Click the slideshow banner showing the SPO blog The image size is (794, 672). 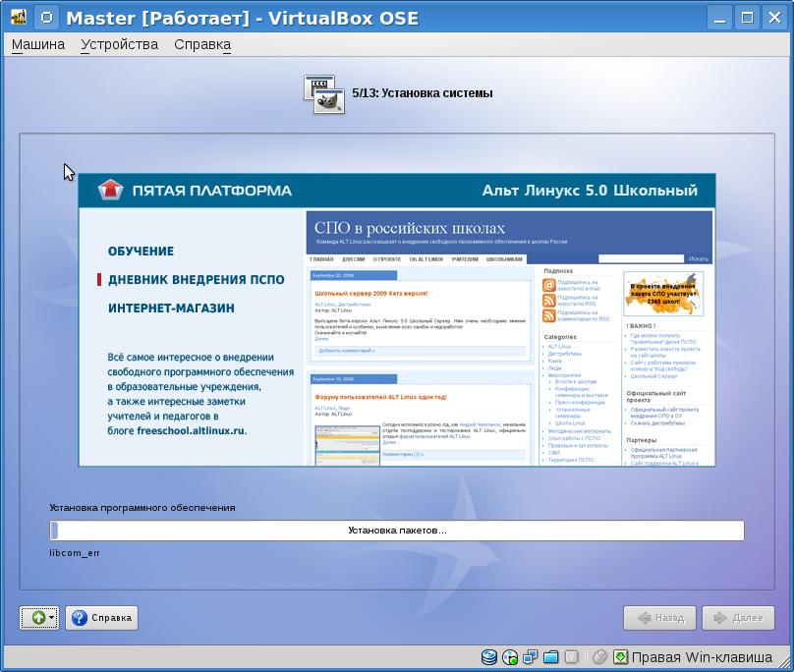tap(397, 320)
